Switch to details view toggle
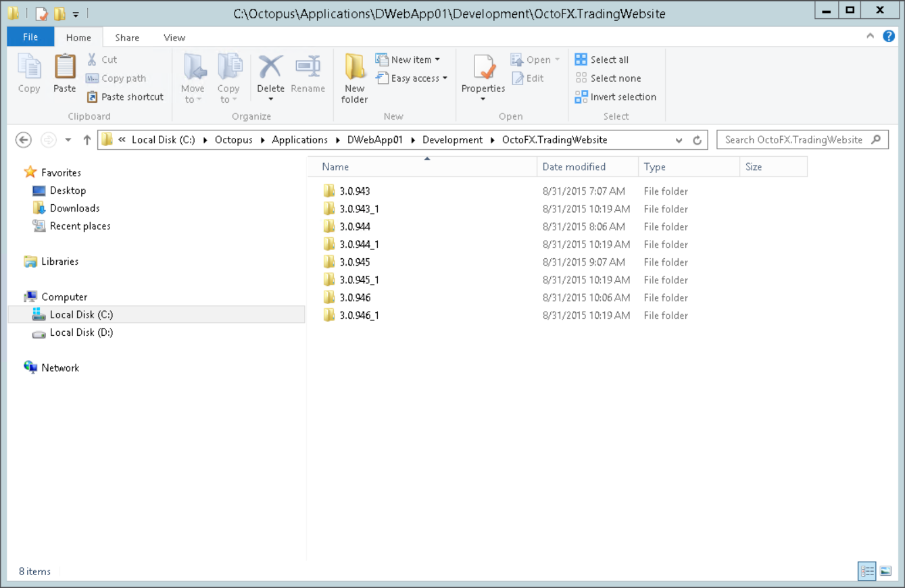Screen dimensions: 905x588 [x=867, y=571]
